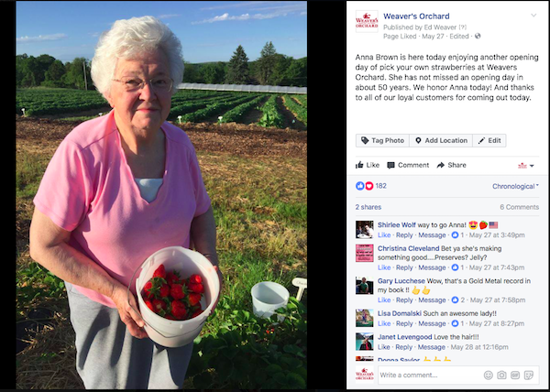550x392 pixels.
Task: Click the Tag Photo button
Action: pos(382,140)
